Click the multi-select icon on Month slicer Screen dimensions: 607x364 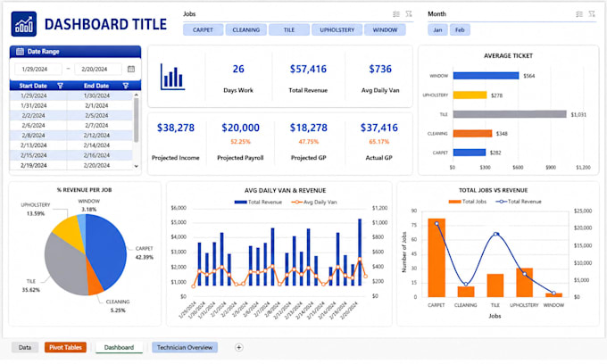[579, 14]
